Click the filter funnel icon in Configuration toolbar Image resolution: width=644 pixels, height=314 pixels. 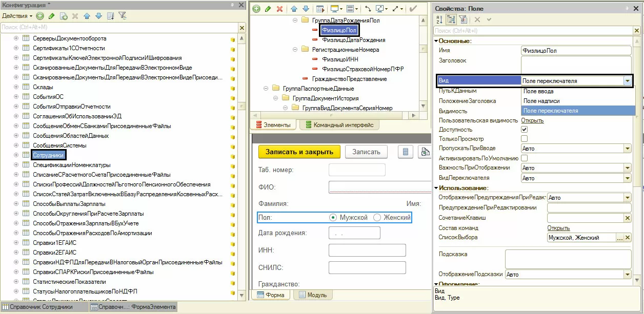[123, 16]
